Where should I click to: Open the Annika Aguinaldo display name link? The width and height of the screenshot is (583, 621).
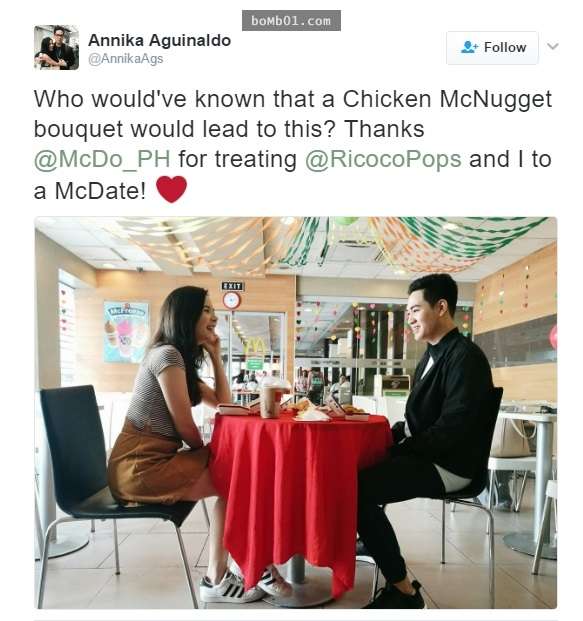159,40
